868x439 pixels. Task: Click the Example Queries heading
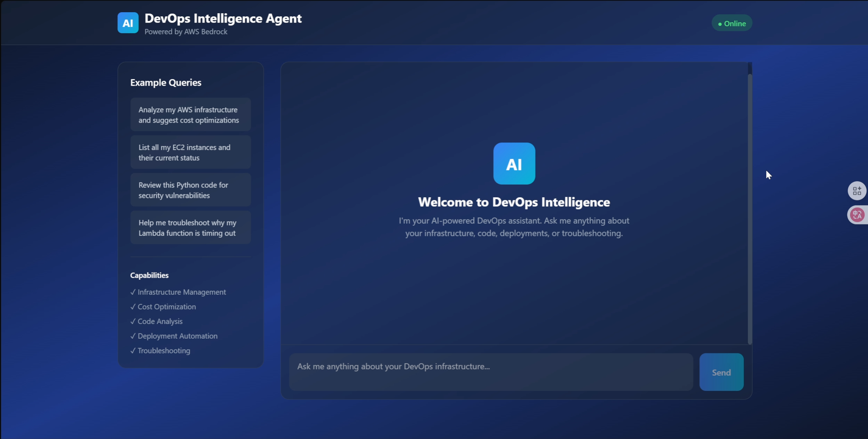[x=166, y=83]
